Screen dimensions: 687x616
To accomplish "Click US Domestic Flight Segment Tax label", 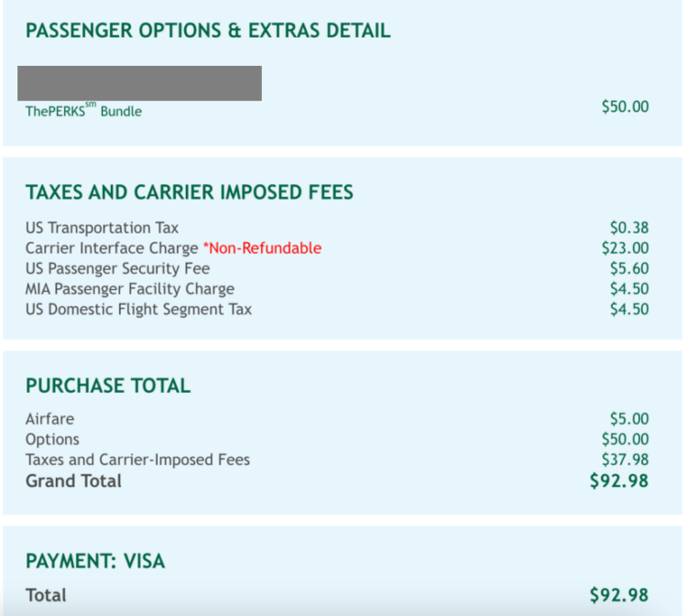I will click(x=138, y=309).
